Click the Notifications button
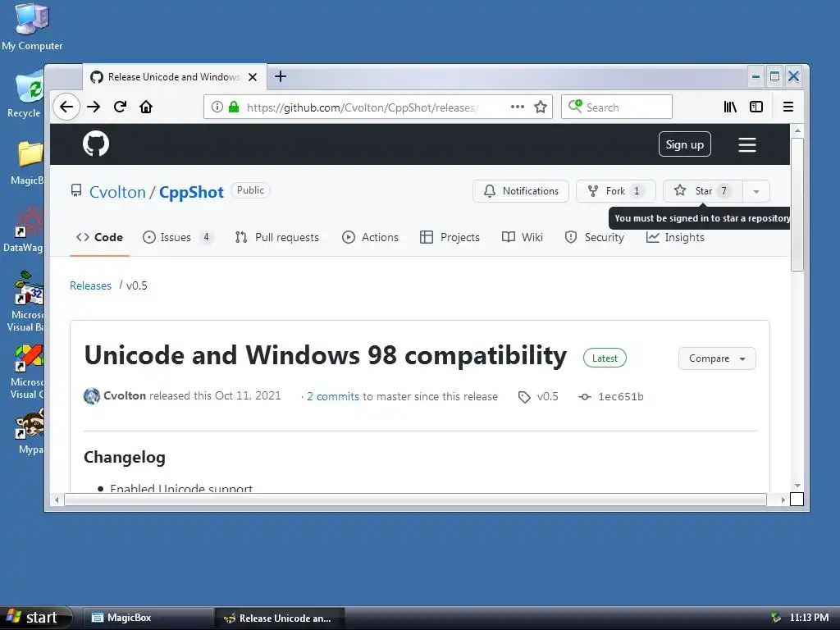The image size is (840, 630). [521, 190]
